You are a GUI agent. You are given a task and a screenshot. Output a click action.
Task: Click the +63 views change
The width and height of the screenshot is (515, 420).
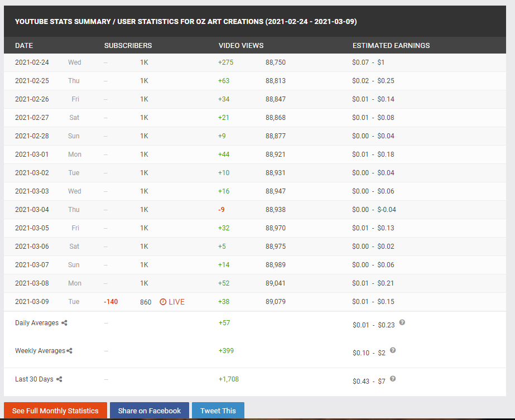[224, 81]
